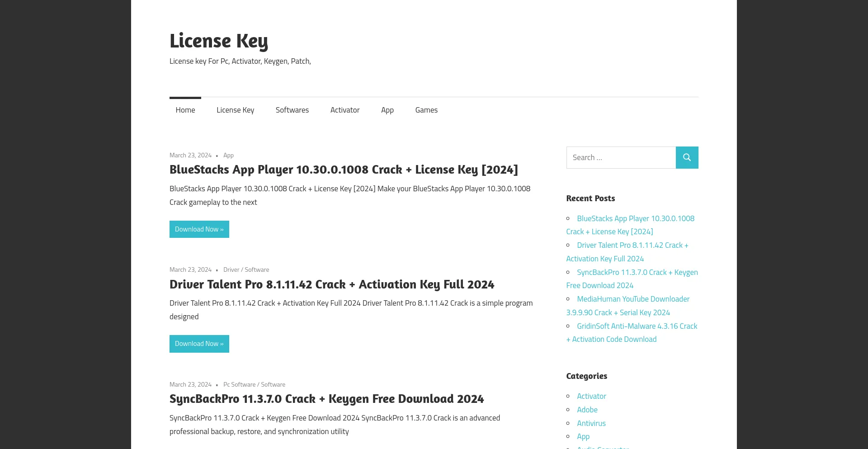Open recent post SyncBackPro Keygen link

pyautogui.click(x=632, y=279)
